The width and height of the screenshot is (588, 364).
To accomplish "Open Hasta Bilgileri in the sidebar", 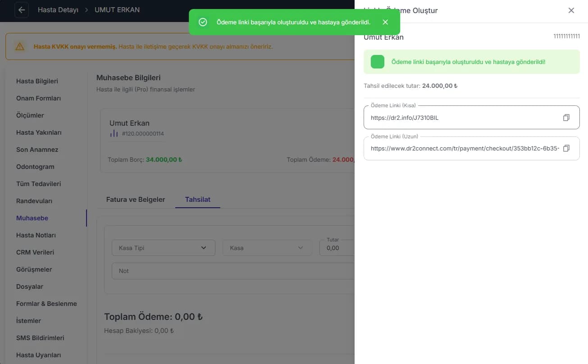I will [x=37, y=81].
